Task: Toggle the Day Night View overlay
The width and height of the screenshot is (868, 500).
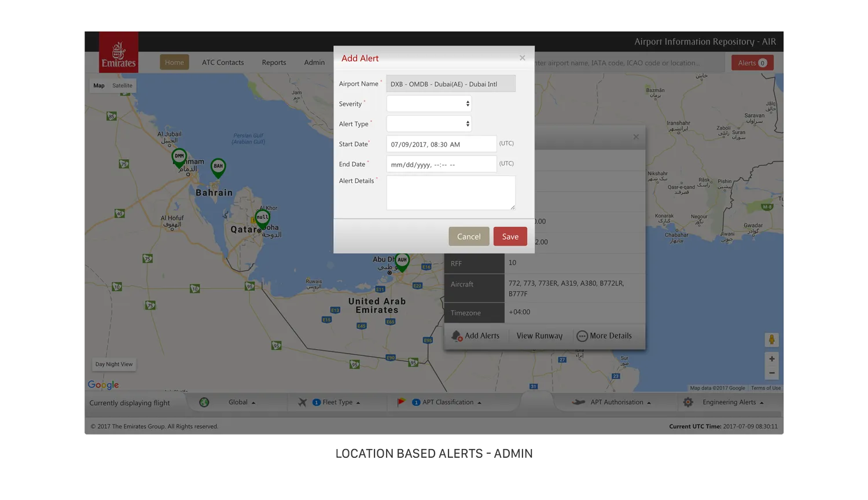Action: [x=114, y=365]
